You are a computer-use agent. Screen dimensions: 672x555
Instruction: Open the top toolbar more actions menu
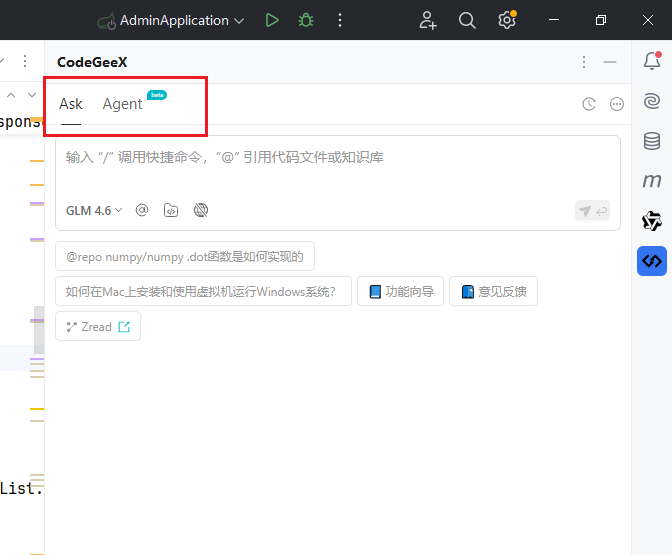pyautogui.click(x=340, y=20)
